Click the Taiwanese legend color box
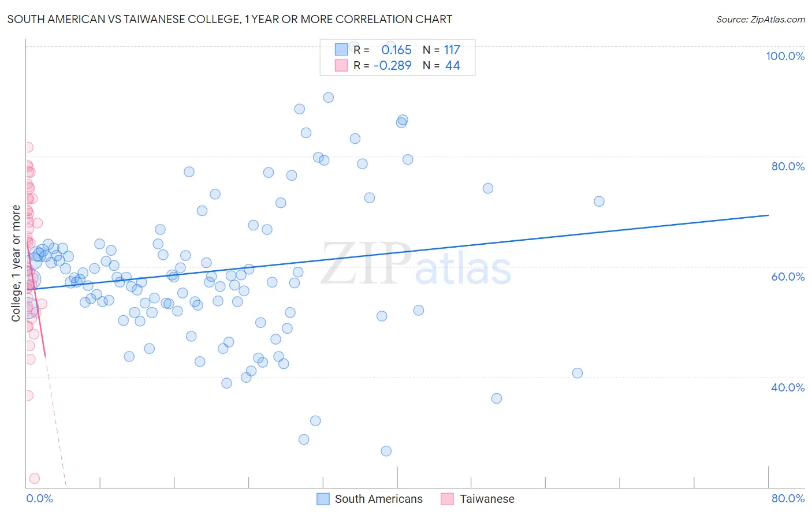This screenshot has width=812, height=515. (x=448, y=499)
